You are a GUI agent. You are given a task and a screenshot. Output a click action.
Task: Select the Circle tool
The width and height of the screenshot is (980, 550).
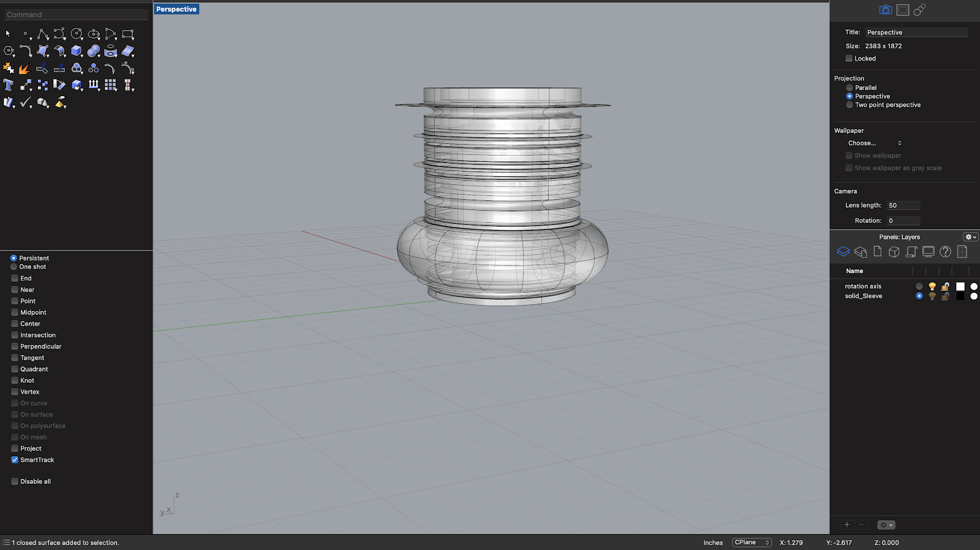(x=77, y=34)
